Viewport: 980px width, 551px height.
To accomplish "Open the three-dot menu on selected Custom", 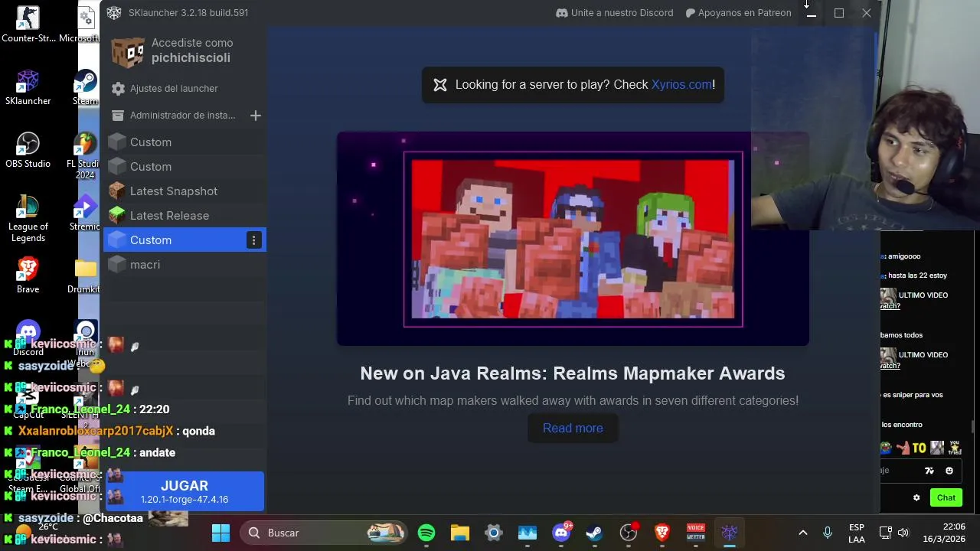I will (x=253, y=240).
